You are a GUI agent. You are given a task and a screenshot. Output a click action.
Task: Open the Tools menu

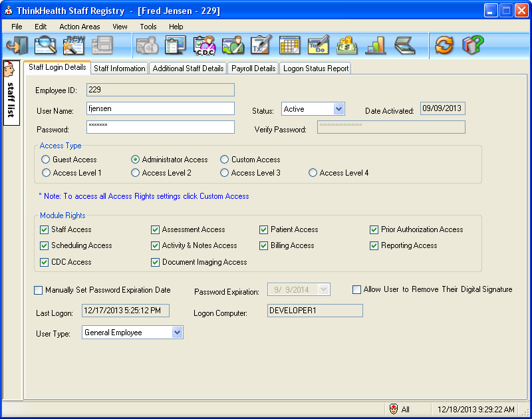point(148,27)
